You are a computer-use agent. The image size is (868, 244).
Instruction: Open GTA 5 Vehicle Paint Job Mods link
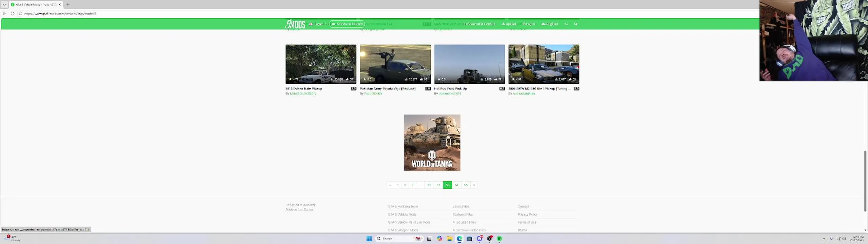coord(409,222)
